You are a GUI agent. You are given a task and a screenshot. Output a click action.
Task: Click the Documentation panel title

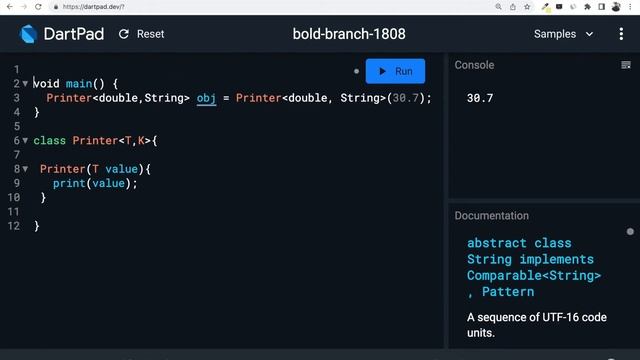tap(491, 216)
